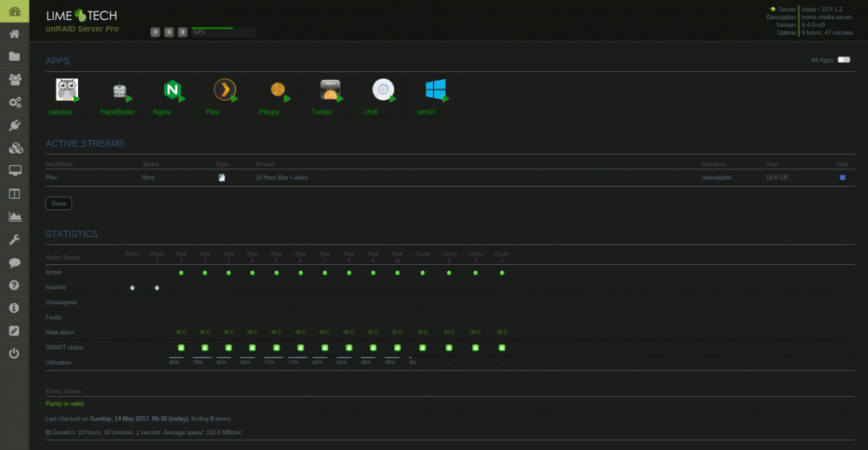
Task: Click the Active green dot for Disk 10
Action: click(x=398, y=273)
